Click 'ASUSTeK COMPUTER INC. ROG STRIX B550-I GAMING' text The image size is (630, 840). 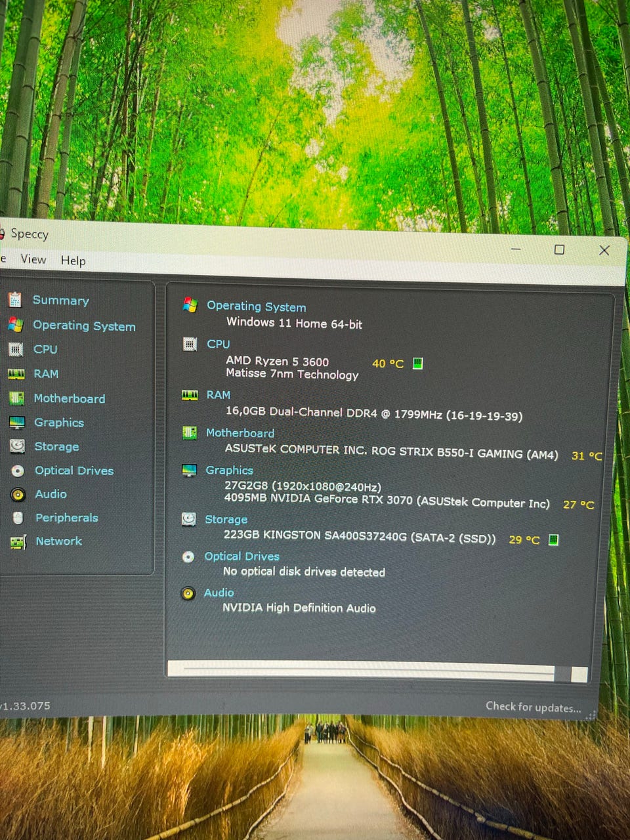click(392, 451)
